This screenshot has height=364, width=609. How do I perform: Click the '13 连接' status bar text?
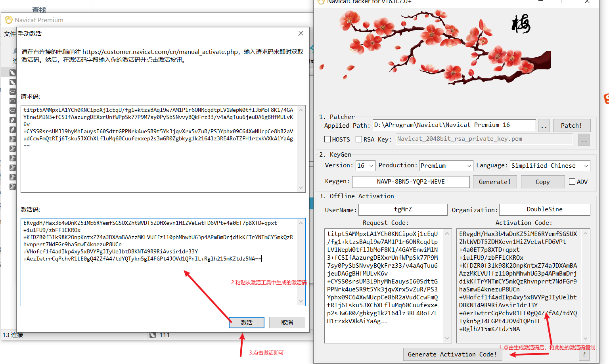click(13, 335)
